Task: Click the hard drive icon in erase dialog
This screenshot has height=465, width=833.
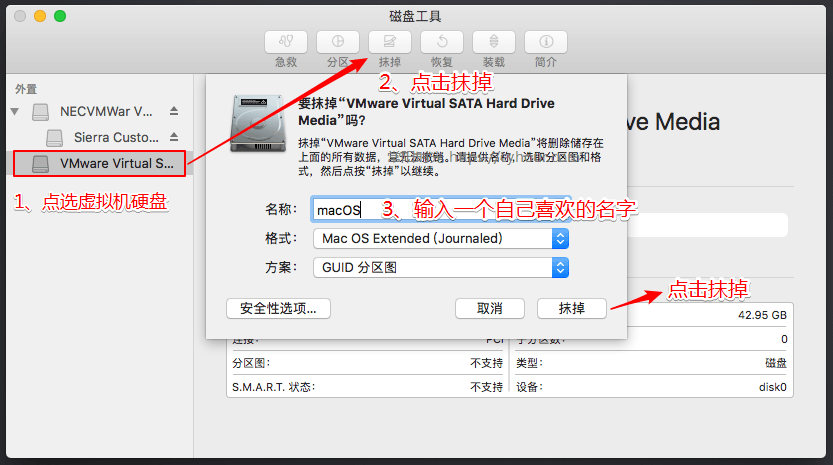Action: point(258,123)
